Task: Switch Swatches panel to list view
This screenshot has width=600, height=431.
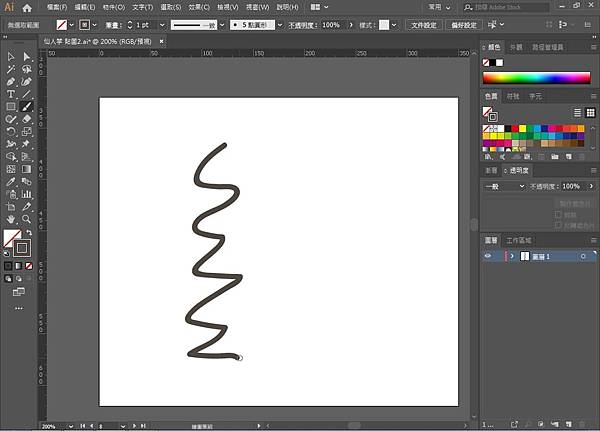Action: (577, 113)
